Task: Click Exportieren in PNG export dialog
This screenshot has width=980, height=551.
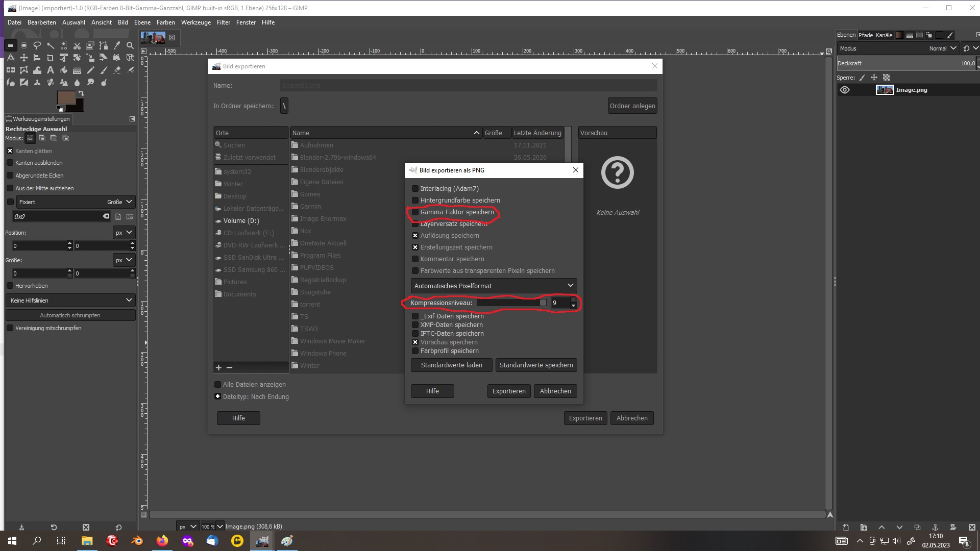Action: (x=508, y=391)
